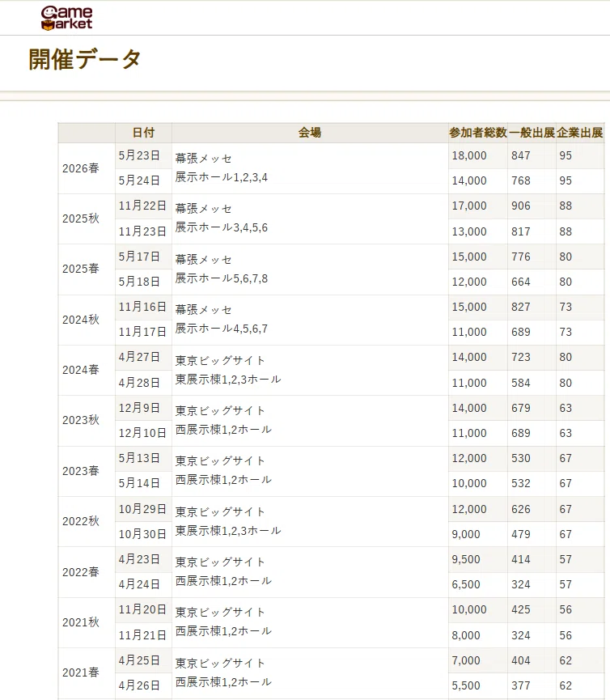610x700 pixels.
Task: Click the general exhibitor value 530
Action: click(x=521, y=458)
